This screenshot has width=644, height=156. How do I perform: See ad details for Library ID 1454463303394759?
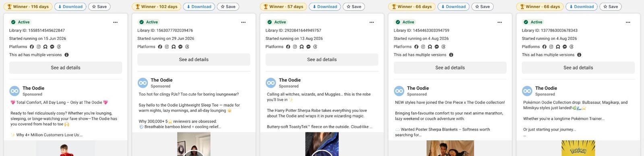(450, 68)
